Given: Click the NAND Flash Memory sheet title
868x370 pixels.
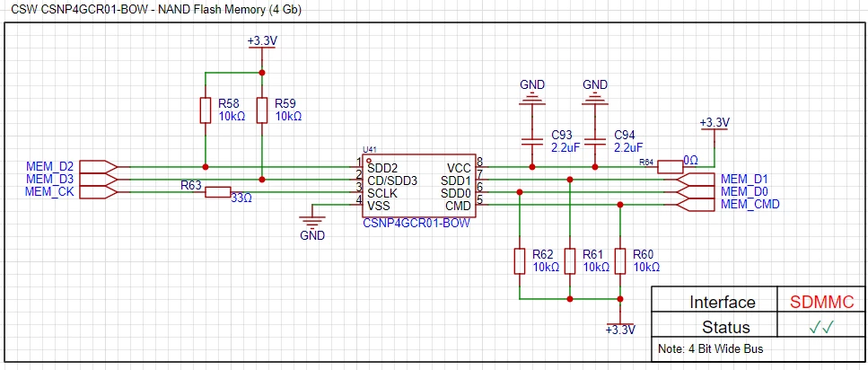Looking at the screenshot, I should (x=157, y=10).
